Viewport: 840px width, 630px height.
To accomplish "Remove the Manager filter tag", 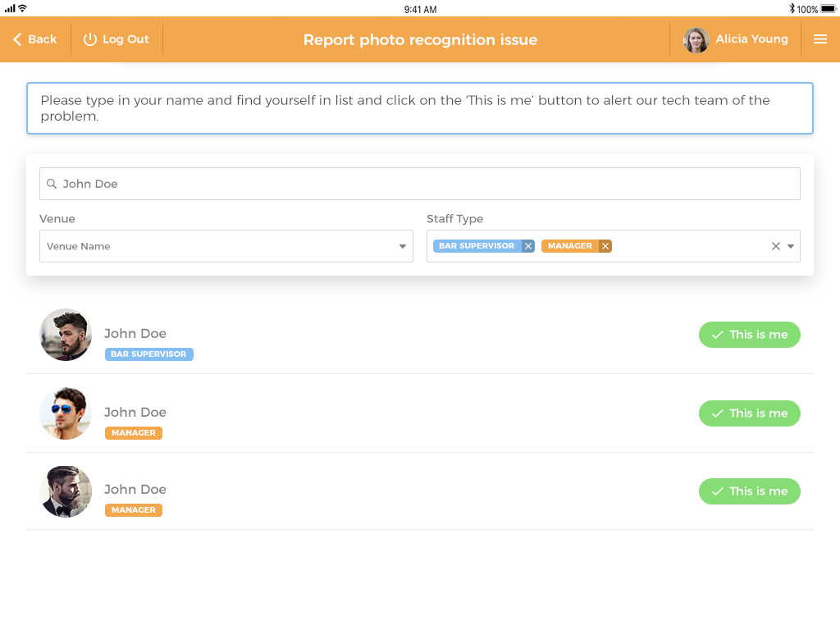I will pyautogui.click(x=605, y=246).
